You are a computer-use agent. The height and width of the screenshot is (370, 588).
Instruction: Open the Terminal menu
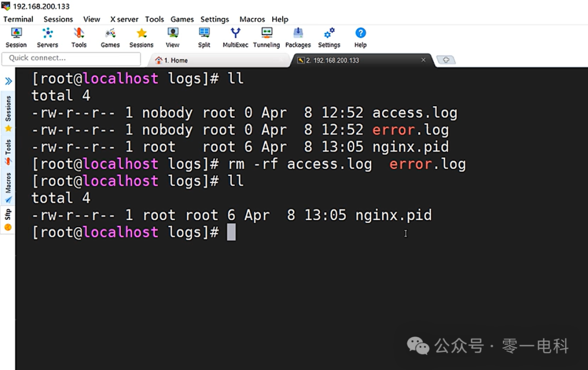click(x=19, y=19)
